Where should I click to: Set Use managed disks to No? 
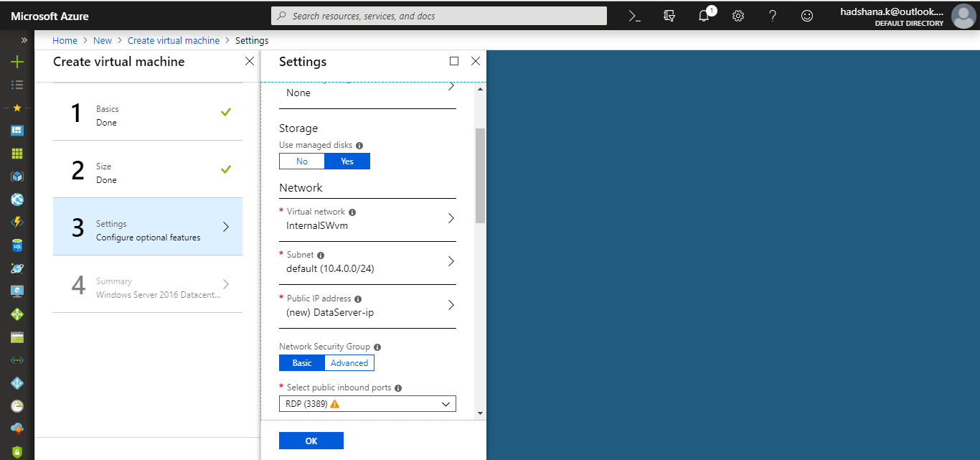[302, 161]
